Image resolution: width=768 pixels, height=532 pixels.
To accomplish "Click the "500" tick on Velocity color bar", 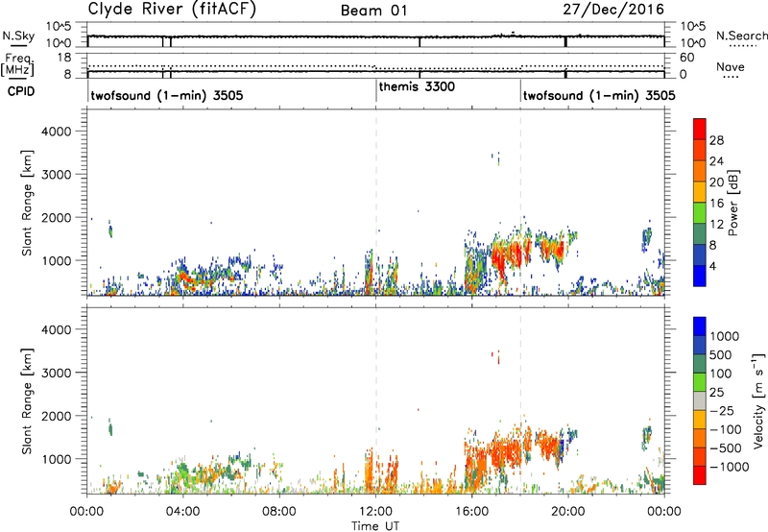I will point(720,354).
